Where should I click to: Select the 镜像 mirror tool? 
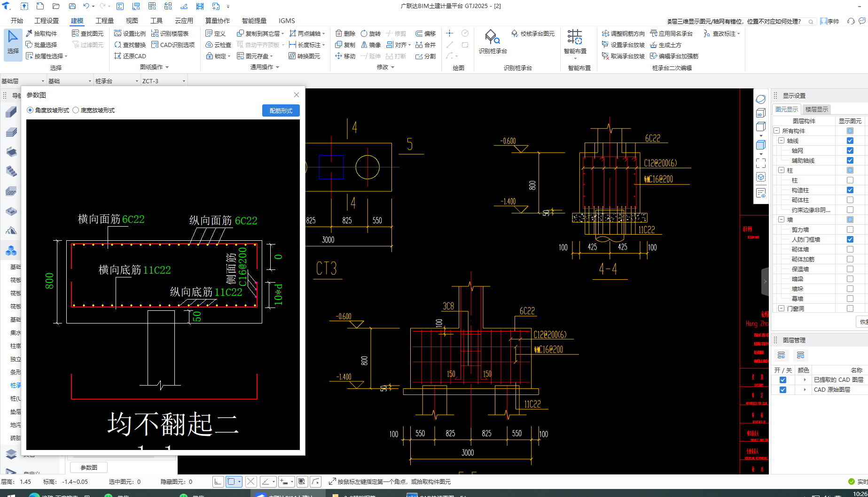pyautogui.click(x=371, y=45)
